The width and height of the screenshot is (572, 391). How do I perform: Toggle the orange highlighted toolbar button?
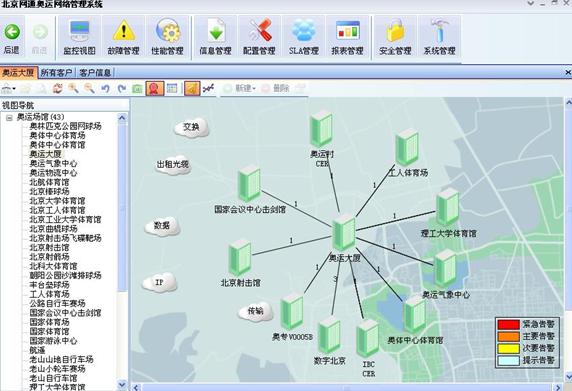(192, 88)
